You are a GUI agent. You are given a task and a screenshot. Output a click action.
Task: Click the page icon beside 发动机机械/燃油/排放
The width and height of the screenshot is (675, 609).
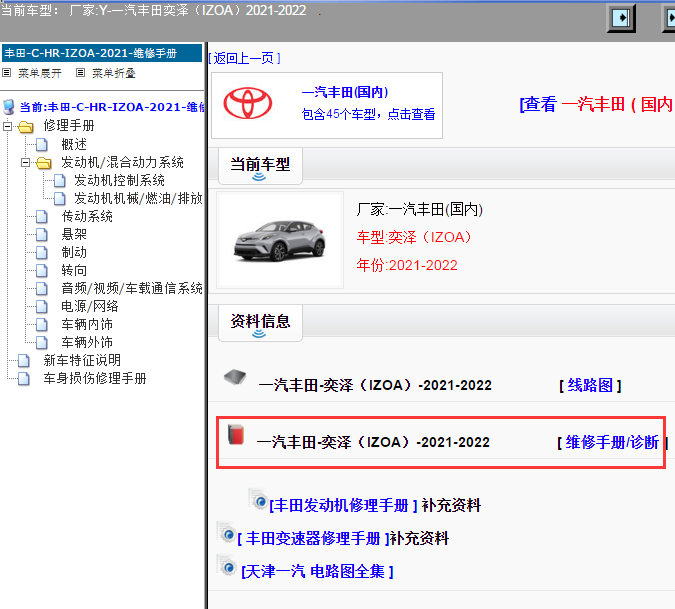[x=60, y=198]
